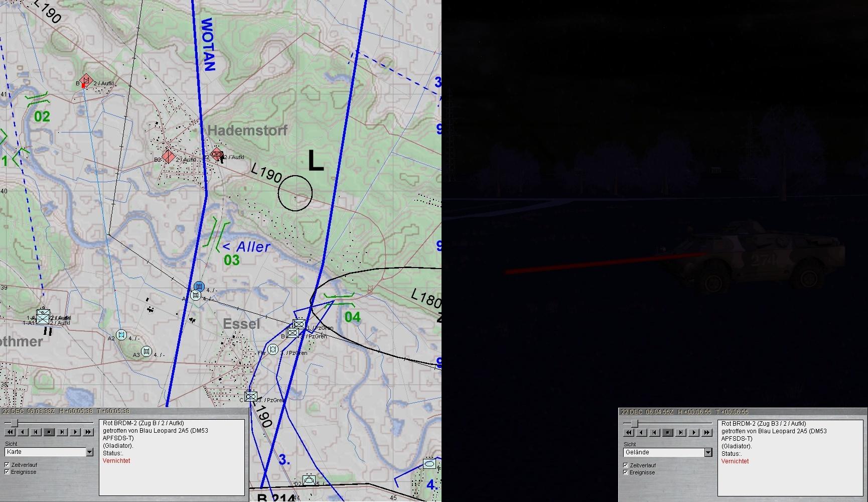Viewport: 868px width, 502px height.
Task: Click the event log text box in right panel
Action: [x=792, y=457]
